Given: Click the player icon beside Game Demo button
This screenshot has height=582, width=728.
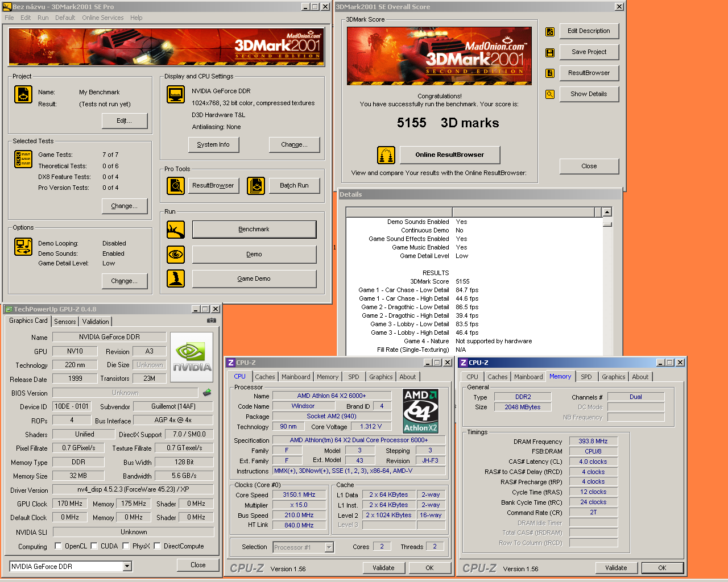Looking at the screenshot, I should click(x=176, y=278).
